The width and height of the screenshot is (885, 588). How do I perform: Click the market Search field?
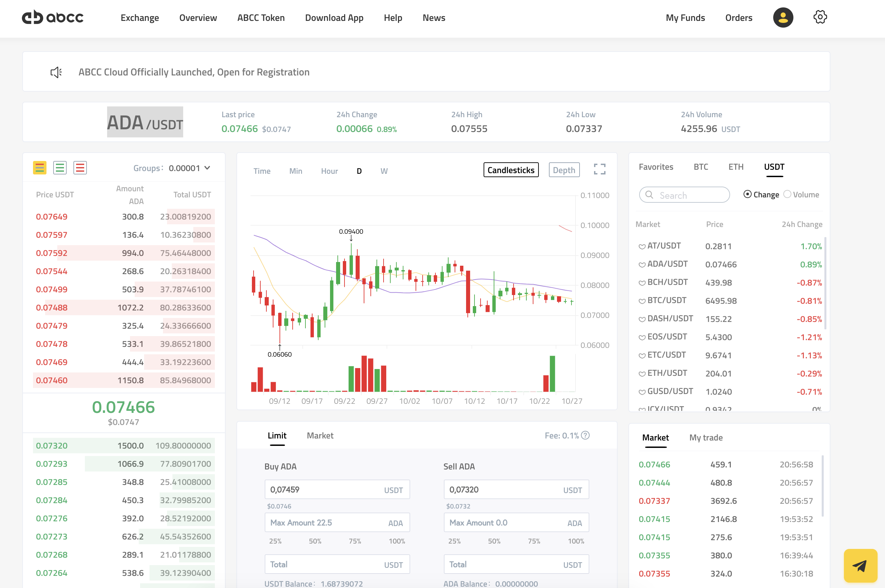pos(684,195)
